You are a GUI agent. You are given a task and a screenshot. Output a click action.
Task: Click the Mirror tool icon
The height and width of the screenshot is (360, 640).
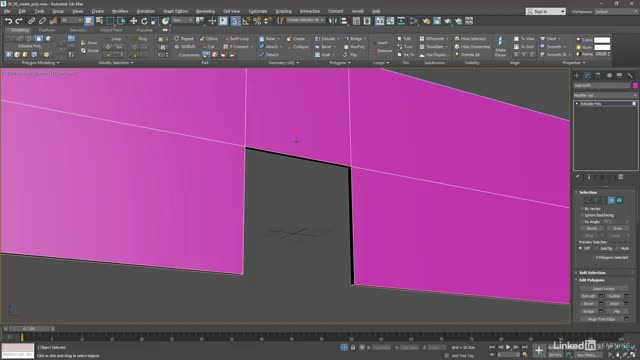pos(333,21)
